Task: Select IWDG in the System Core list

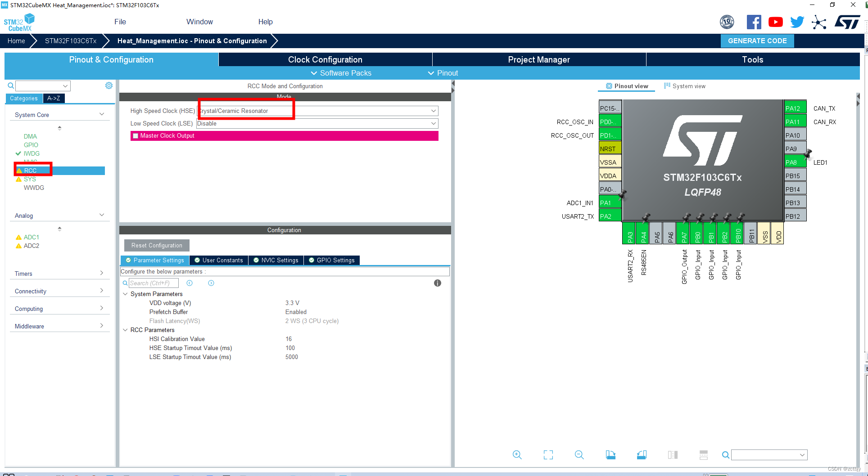Action: 32,153
